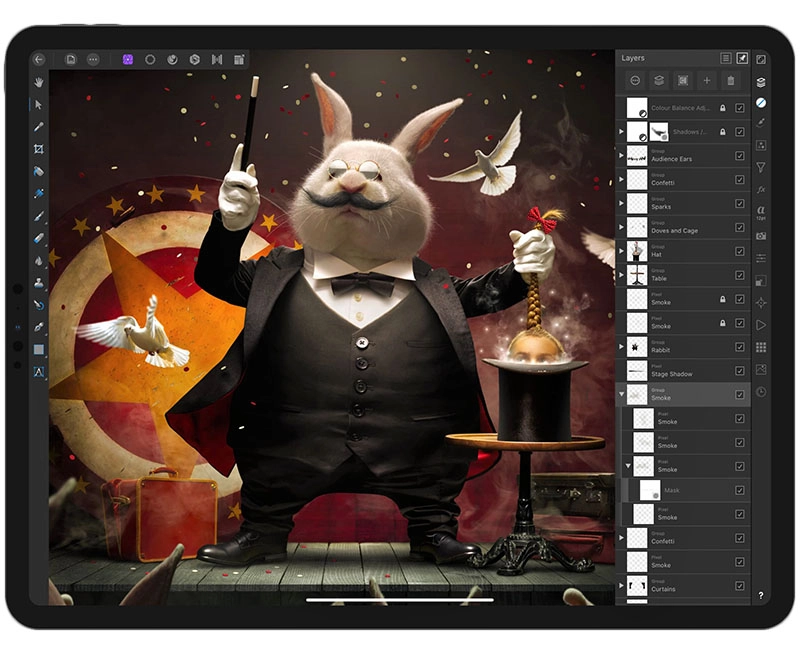Add a new layer with plus button
Viewport: 800px width, 658px height.
(707, 80)
